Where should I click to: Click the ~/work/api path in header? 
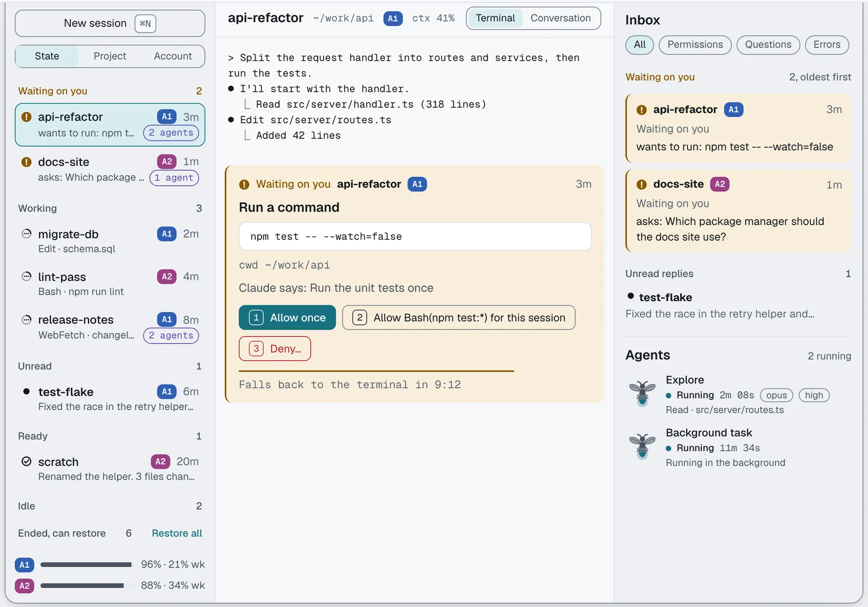[x=343, y=18]
